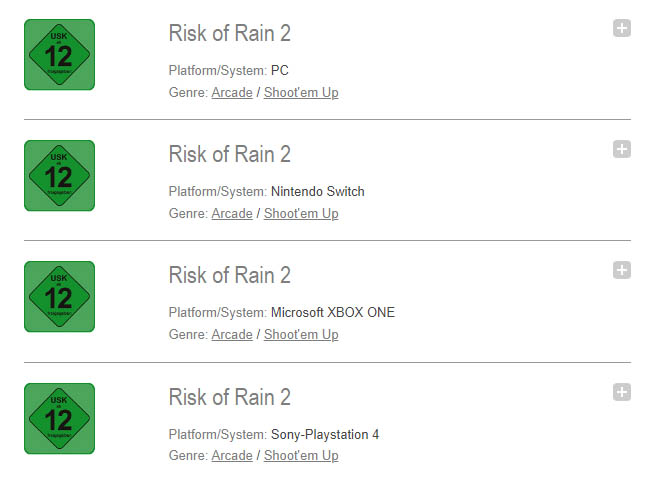The height and width of the screenshot is (480, 655).
Task: Select Shoot'em Up link for XBOX ONE
Action: tap(301, 334)
